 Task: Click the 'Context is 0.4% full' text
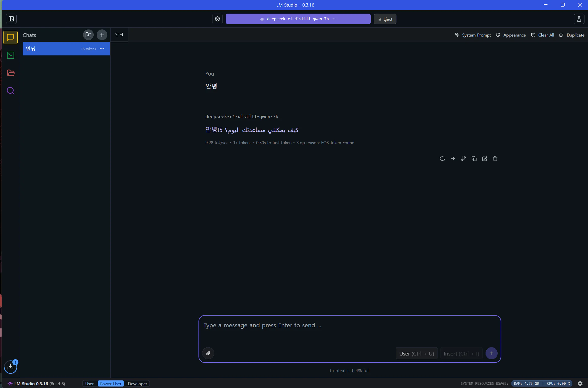tap(350, 370)
